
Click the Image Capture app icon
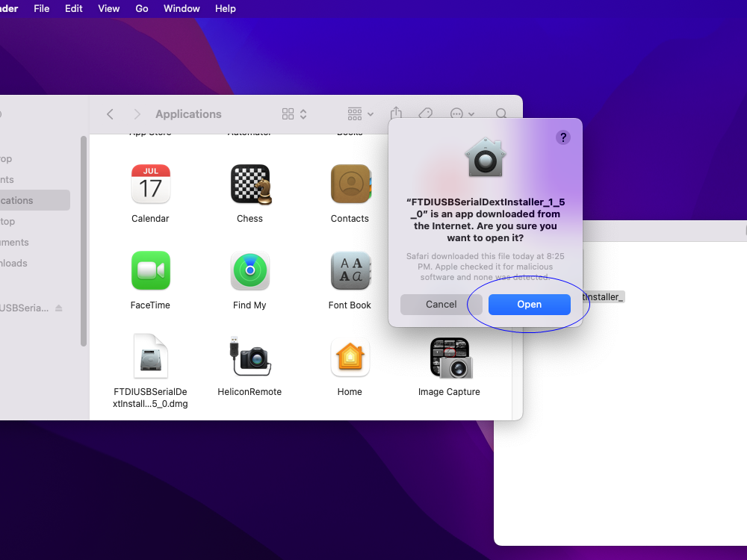[451, 358]
